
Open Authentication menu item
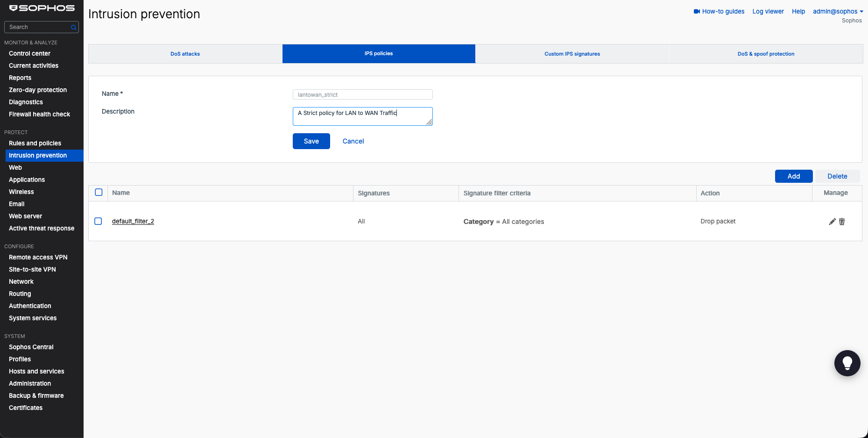[30, 306]
